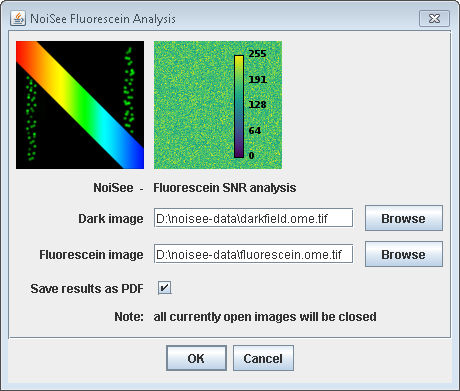460x391 pixels.
Task: Click into the Dark image path field
Action: pyautogui.click(x=253, y=218)
